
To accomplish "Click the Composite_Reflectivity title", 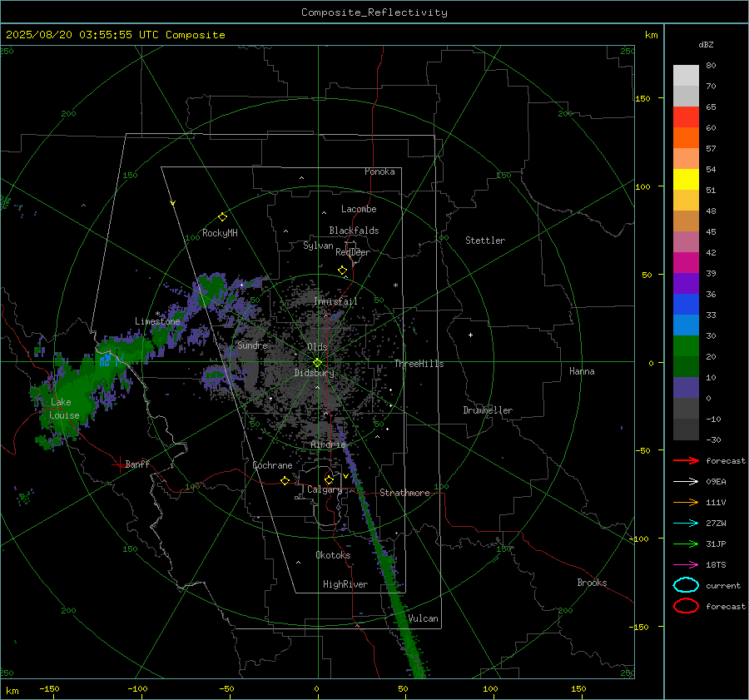I will (374, 12).
